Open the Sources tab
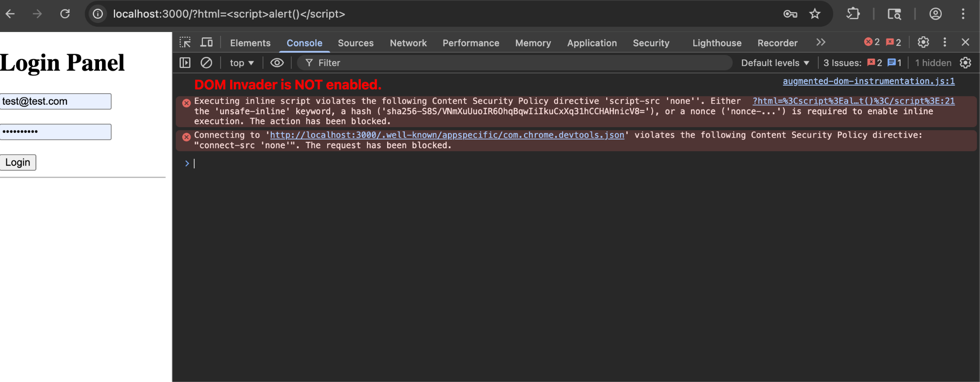This screenshot has height=382, width=980. [x=356, y=43]
